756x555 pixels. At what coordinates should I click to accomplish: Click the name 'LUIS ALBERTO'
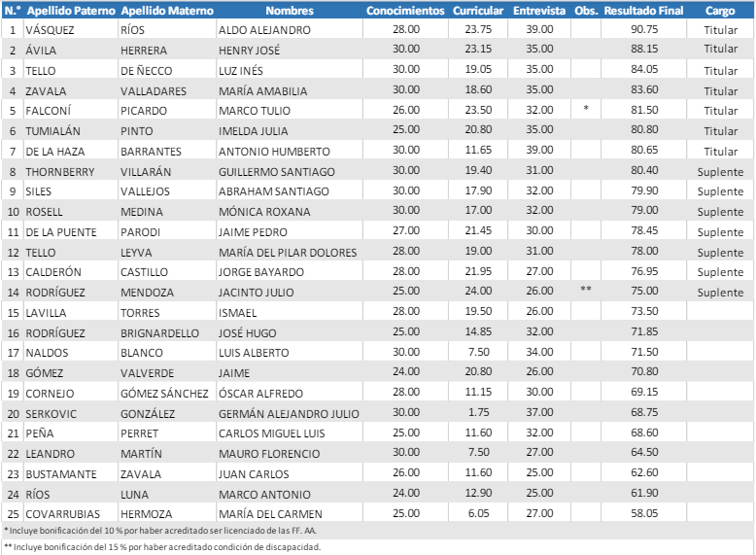pos(254,353)
